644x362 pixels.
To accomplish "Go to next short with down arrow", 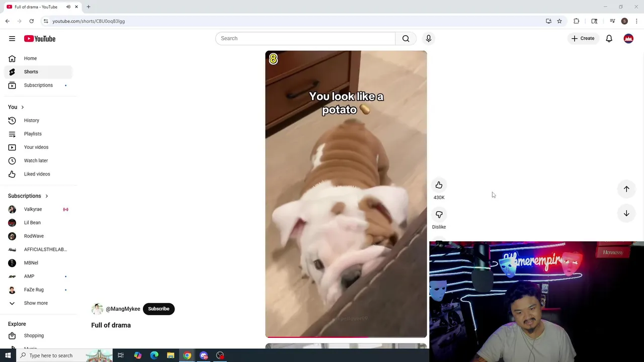I will [x=626, y=213].
